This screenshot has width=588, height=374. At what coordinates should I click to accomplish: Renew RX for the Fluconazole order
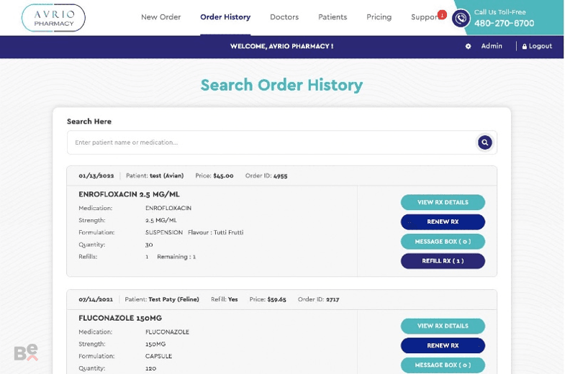[x=443, y=345]
